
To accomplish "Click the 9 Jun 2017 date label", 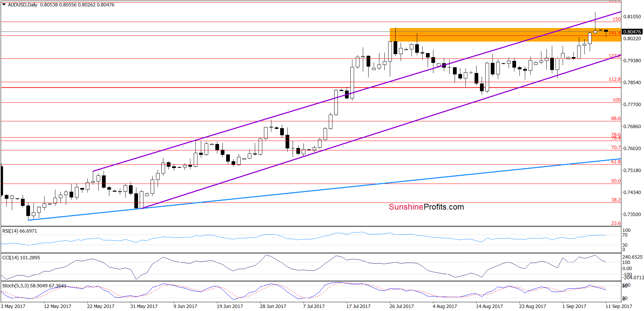I will click(x=185, y=306).
